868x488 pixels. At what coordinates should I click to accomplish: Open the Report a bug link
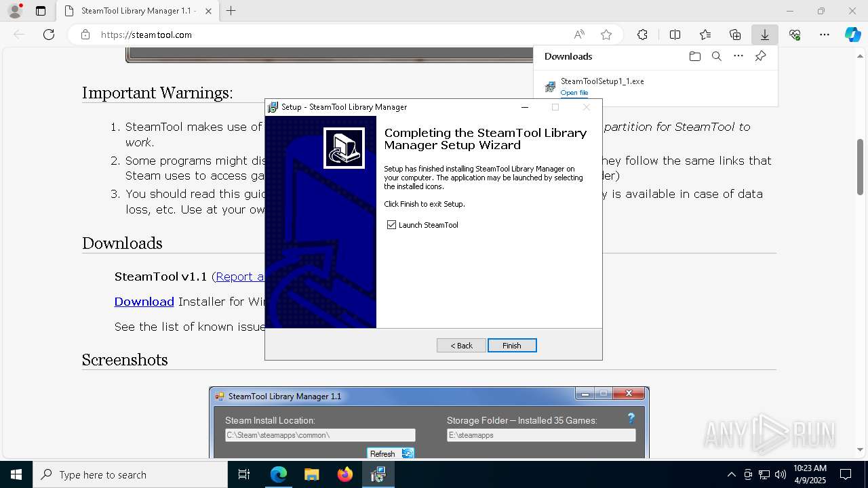[240, 277]
